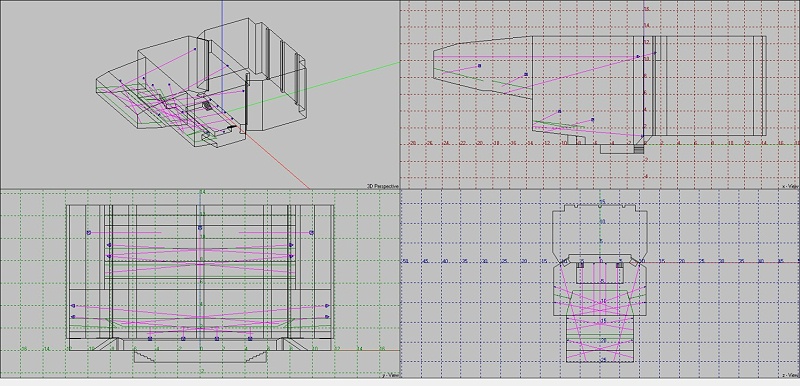Click the left small hatched box in z-View
800x386 pixels.
pos(580,265)
